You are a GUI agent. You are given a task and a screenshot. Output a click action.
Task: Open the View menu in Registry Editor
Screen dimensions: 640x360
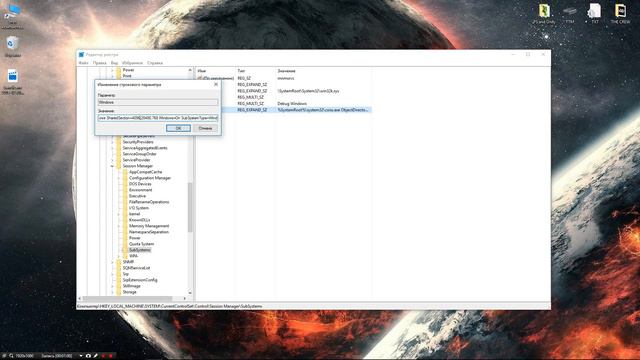tap(114, 63)
